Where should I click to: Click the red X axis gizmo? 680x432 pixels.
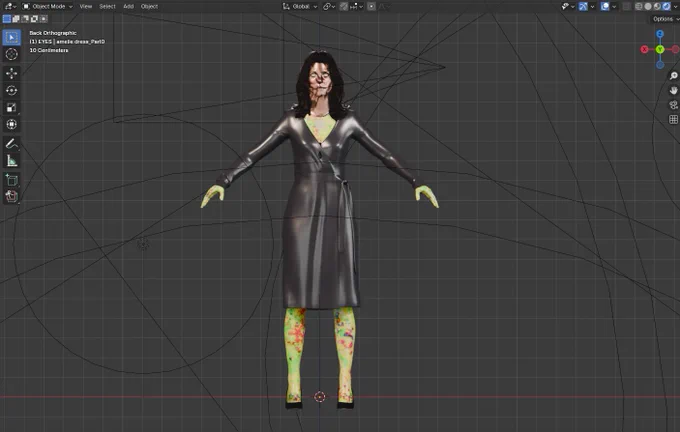pos(644,49)
